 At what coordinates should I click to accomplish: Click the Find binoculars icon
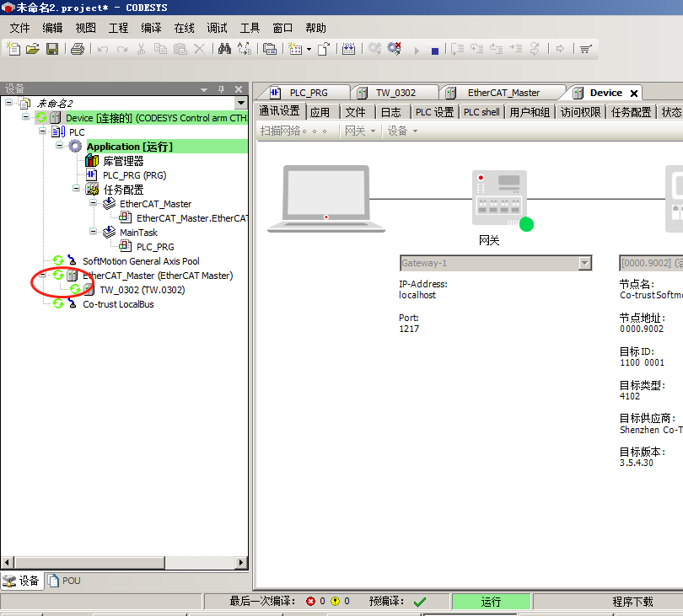tap(225, 49)
